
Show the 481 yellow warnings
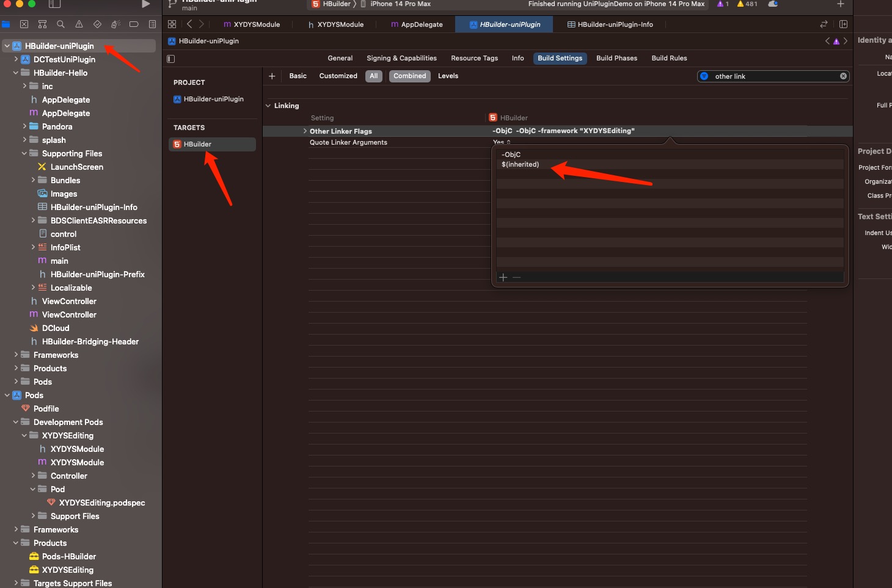[x=747, y=4]
